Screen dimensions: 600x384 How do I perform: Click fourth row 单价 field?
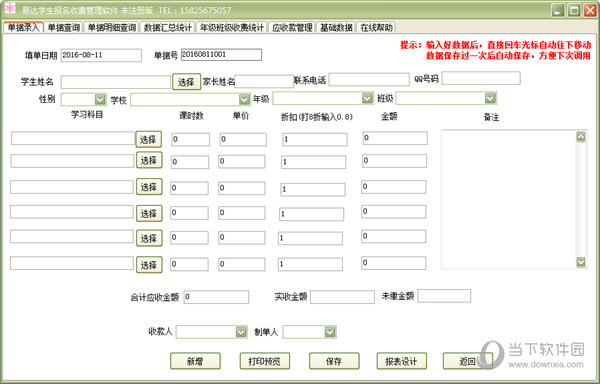click(241, 213)
